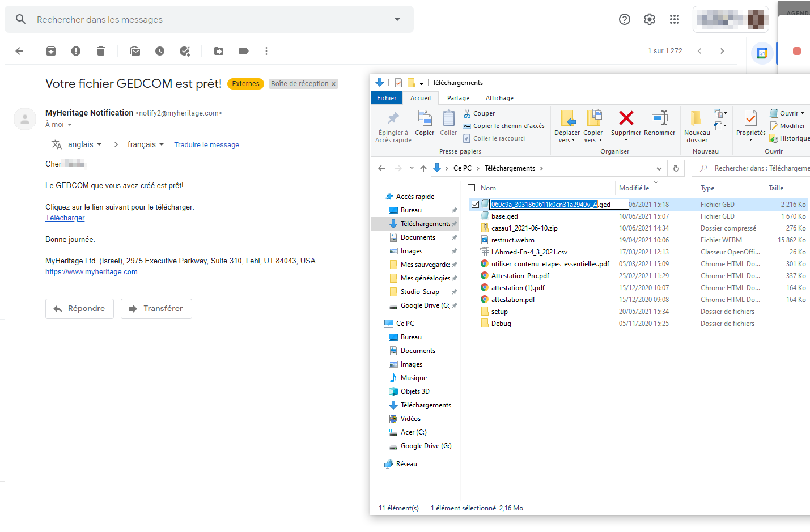Open the anglais source language dropdown

pyautogui.click(x=84, y=144)
